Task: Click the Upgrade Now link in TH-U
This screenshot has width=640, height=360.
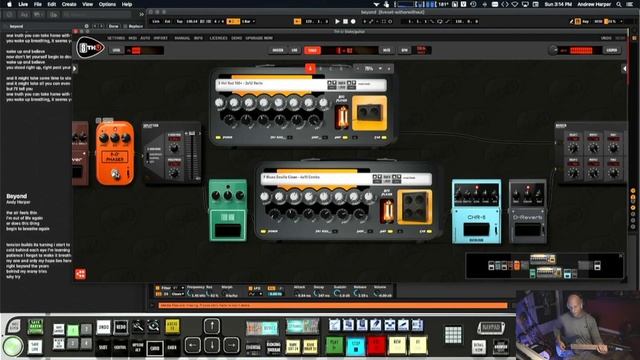Action: [x=259, y=38]
